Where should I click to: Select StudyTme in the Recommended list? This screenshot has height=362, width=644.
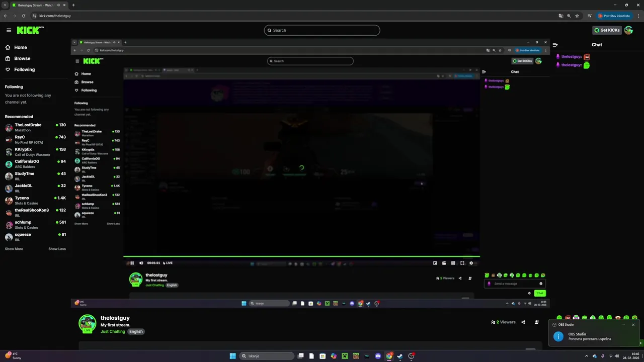[35, 176]
